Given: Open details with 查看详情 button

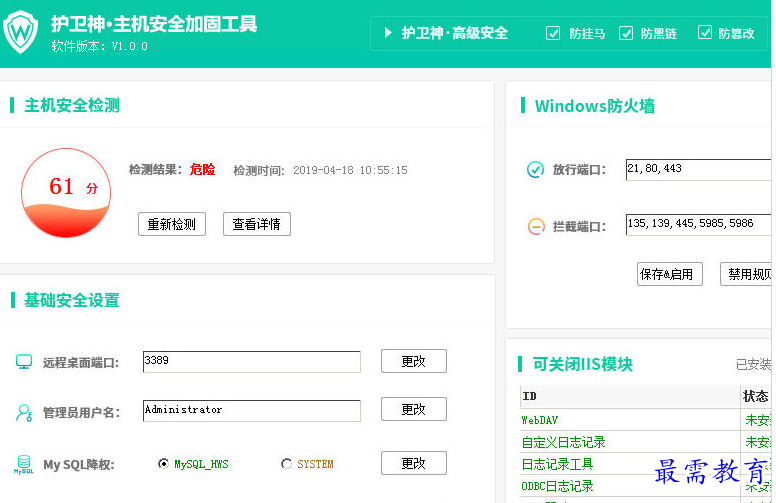Looking at the screenshot, I should click(x=257, y=224).
